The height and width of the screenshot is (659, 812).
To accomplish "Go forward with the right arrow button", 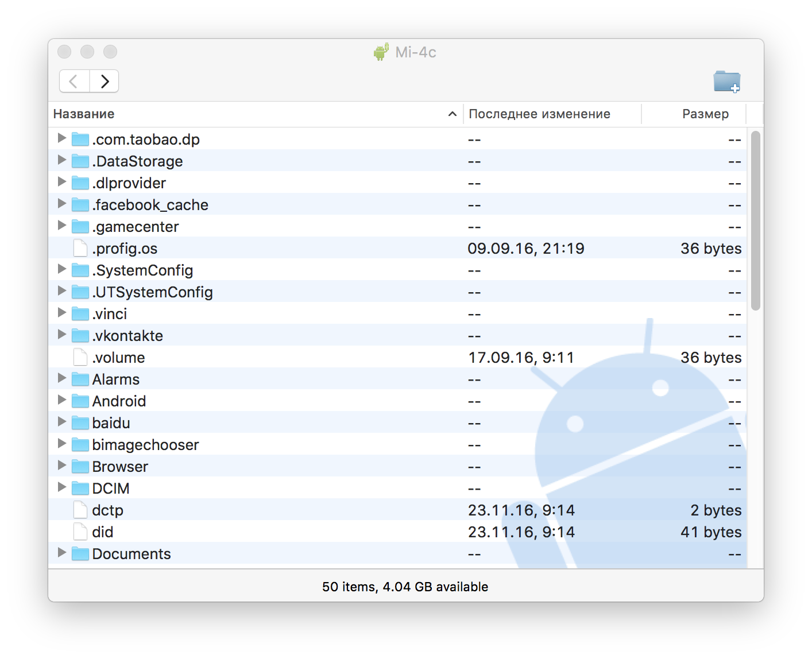I will coord(104,81).
